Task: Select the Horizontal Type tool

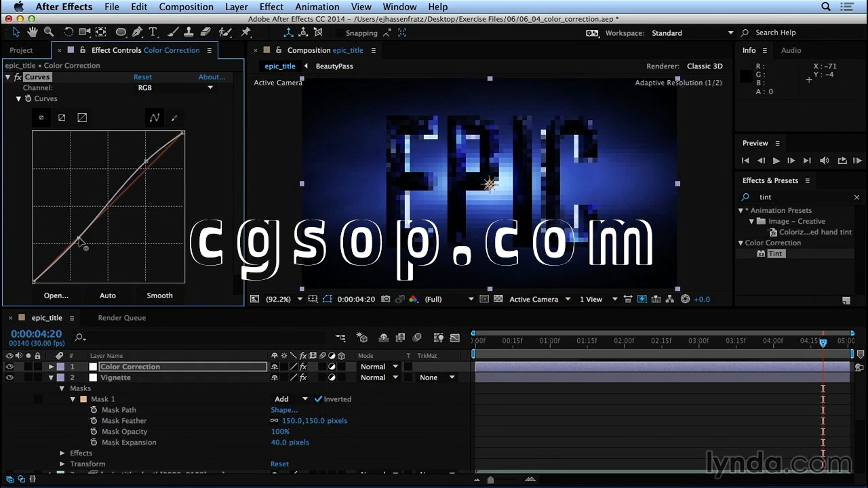Action: click(x=153, y=33)
